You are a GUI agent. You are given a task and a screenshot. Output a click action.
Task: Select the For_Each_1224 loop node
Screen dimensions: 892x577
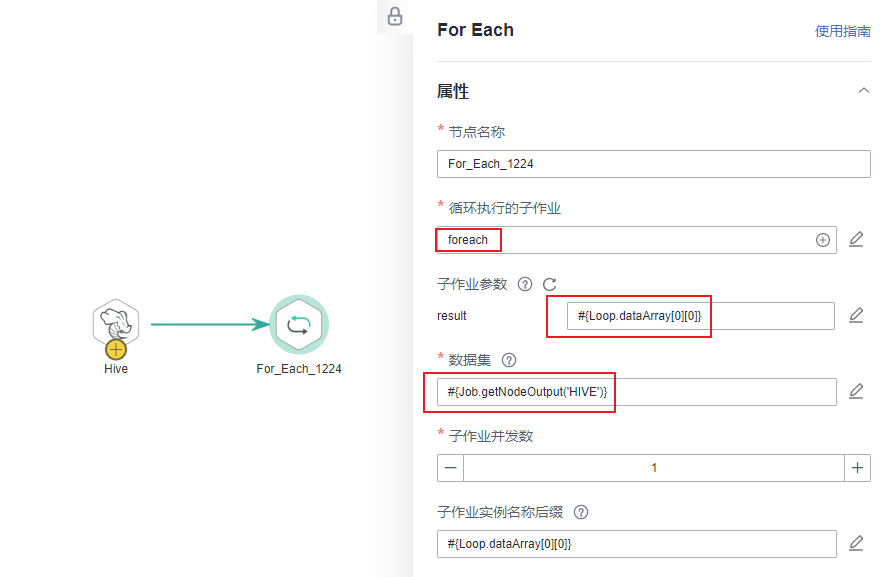[299, 324]
